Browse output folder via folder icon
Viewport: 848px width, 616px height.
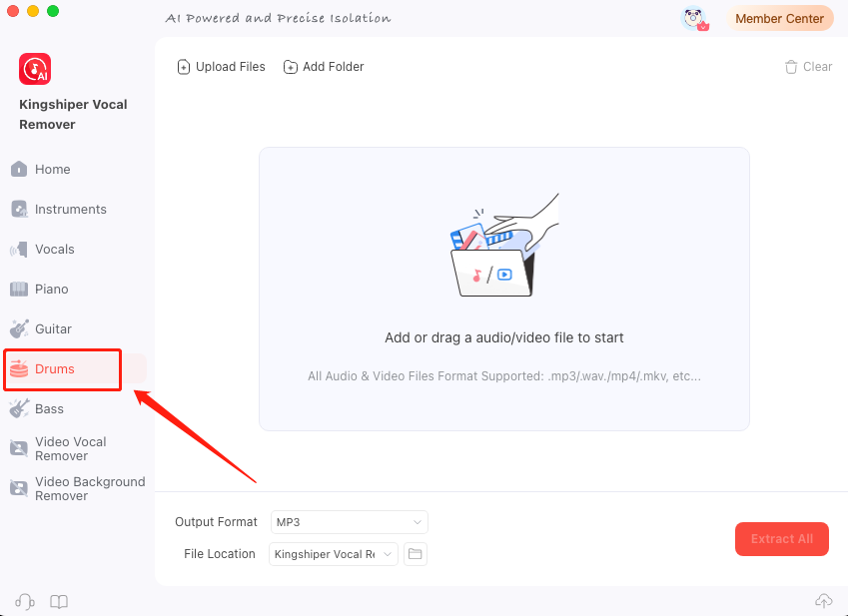pyautogui.click(x=415, y=554)
